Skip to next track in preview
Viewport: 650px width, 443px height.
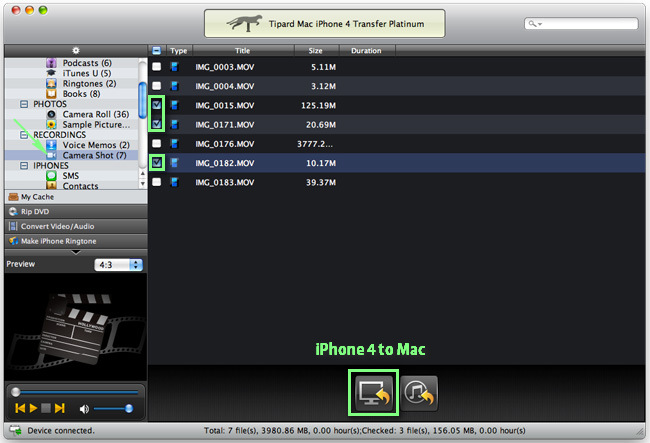[60, 408]
